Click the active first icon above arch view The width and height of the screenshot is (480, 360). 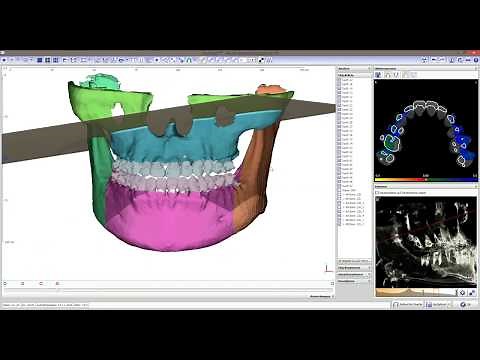click(379, 75)
